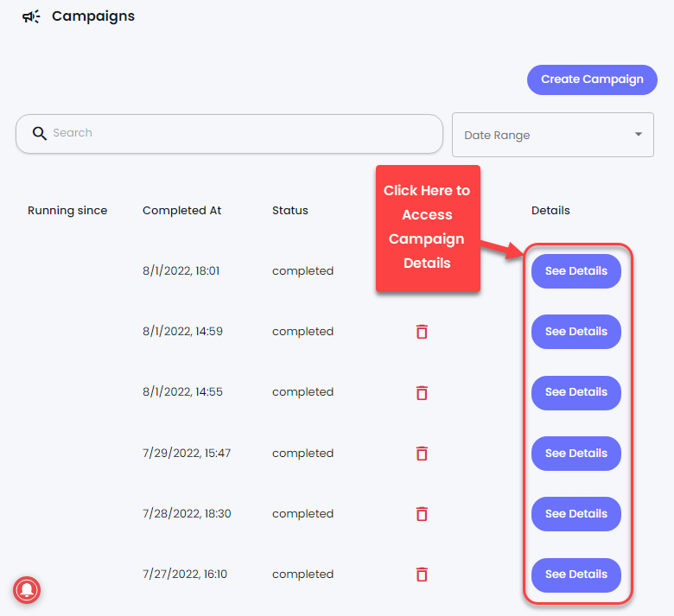Viewport: 674px width, 616px height.
Task: See Details for campaign completed 8/1/2022, 14:55
Action: 576,392
